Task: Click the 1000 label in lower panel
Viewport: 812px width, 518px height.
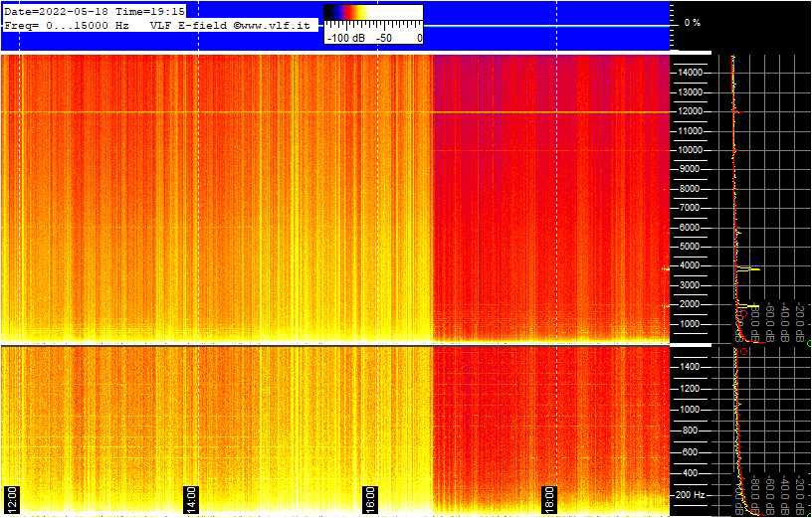Action: pos(692,409)
